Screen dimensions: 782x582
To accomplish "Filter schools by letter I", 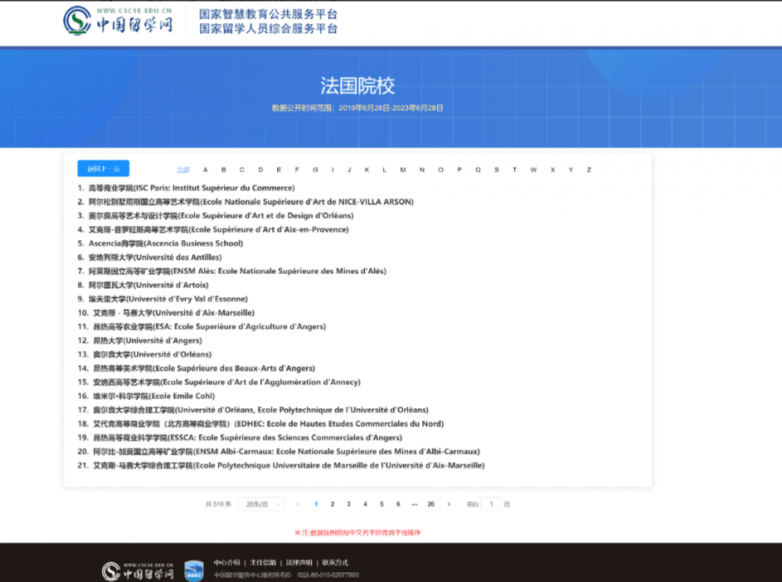I will click(333, 170).
